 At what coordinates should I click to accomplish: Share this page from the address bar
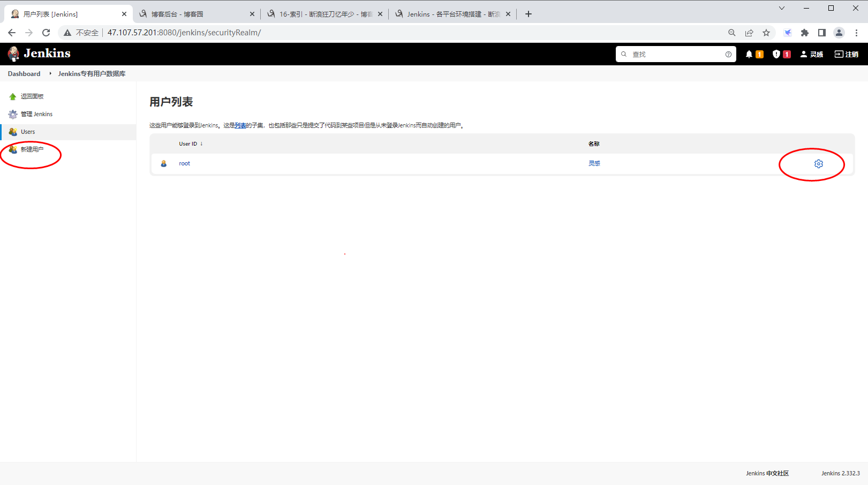[x=749, y=33]
